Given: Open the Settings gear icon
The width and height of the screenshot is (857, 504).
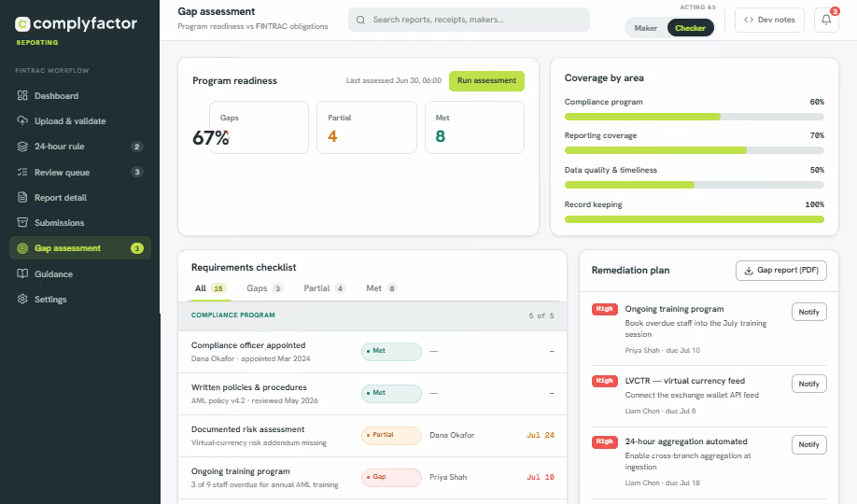Looking at the screenshot, I should (22, 299).
